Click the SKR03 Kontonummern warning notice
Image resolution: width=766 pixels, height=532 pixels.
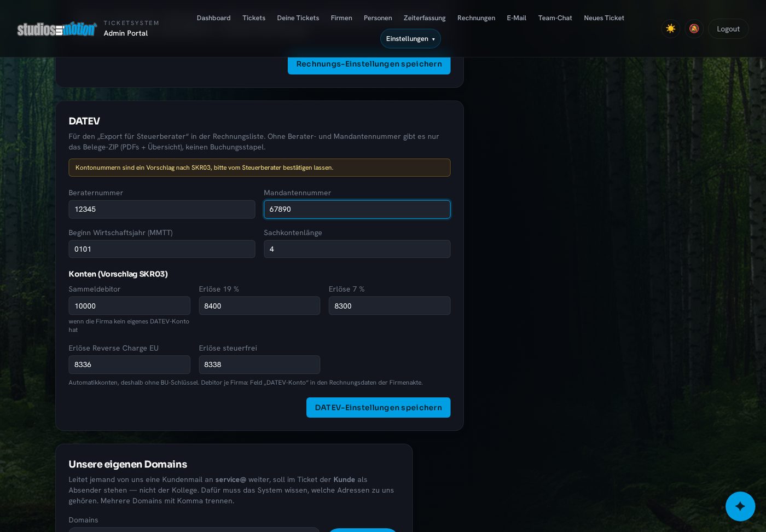259,167
